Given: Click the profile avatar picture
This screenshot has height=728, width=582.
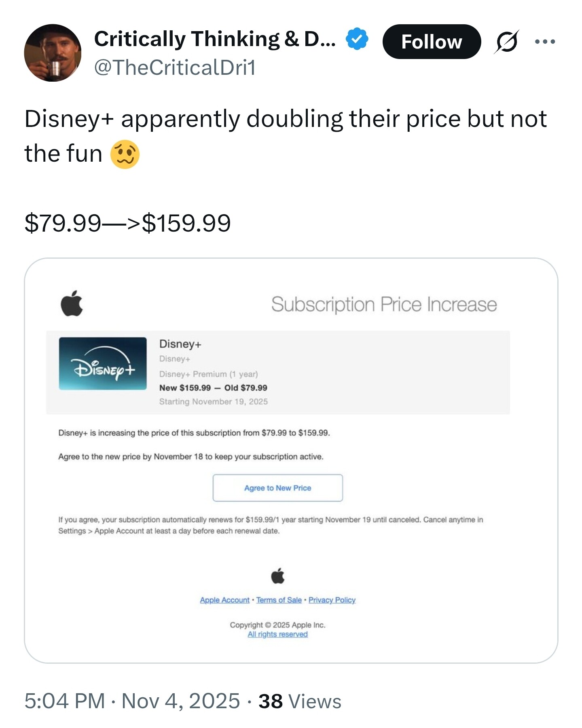Looking at the screenshot, I should pyautogui.click(x=53, y=53).
